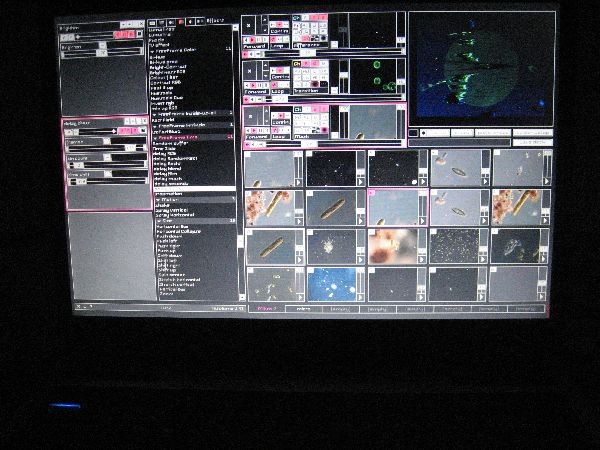Select the highlighted pink clip bank tab
Screen dimensions: 600x450
click(267, 310)
